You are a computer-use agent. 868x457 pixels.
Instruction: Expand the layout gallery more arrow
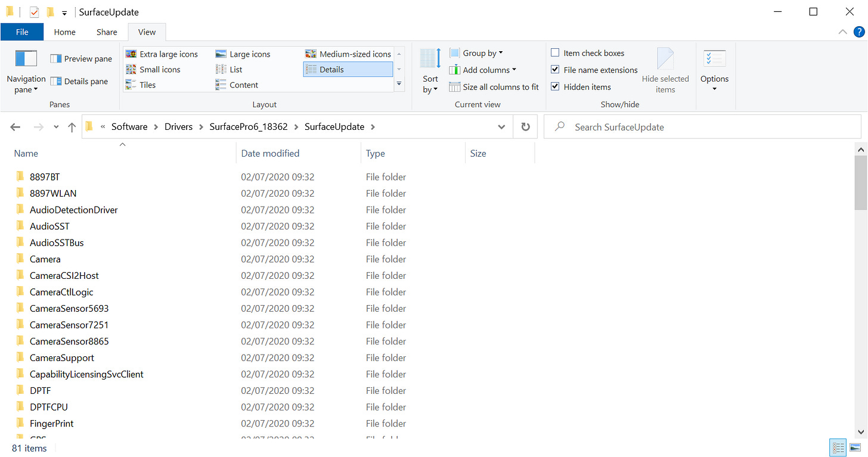click(399, 85)
